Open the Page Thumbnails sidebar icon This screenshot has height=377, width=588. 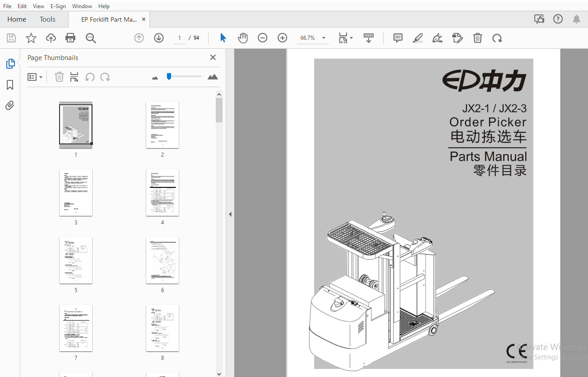10,64
